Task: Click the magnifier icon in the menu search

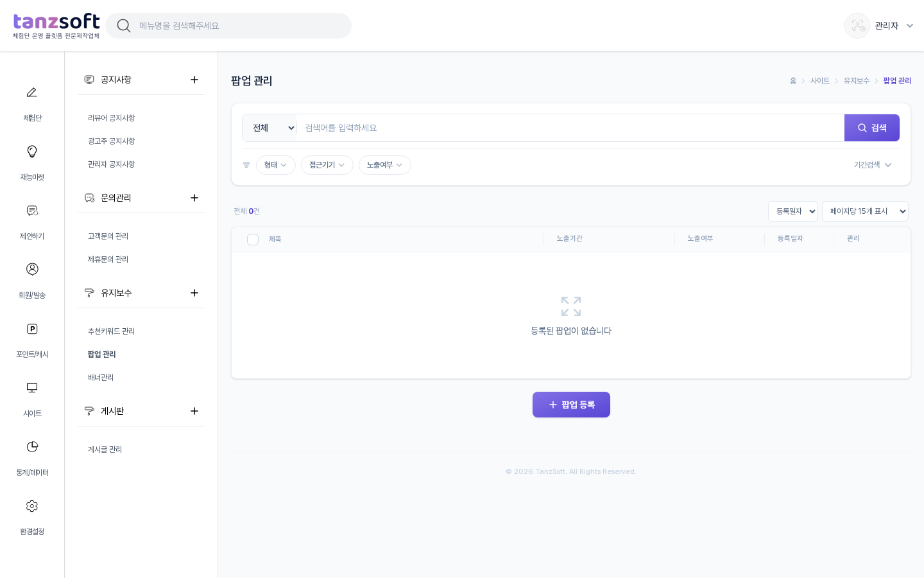Action: click(x=124, y=26)
